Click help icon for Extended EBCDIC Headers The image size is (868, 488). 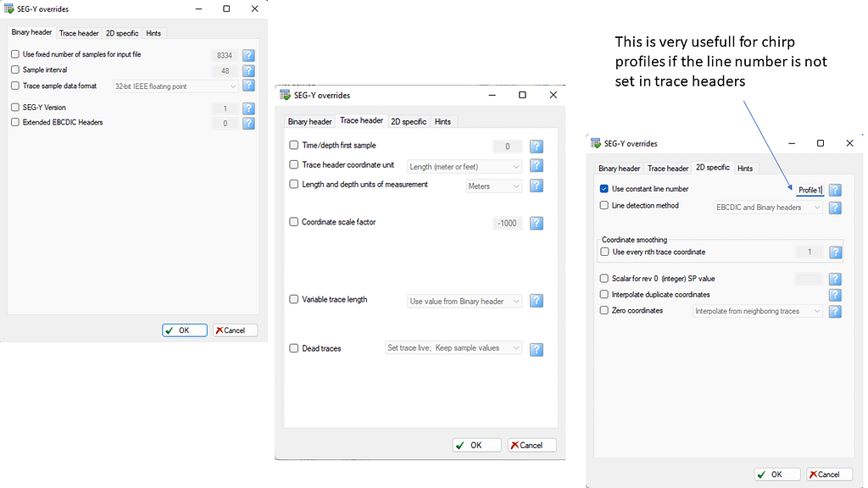pyautogui.click(x=248, y=123)
